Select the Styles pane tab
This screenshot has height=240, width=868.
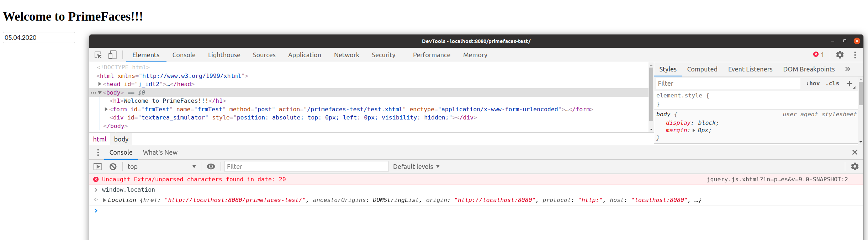pos(668,69)
